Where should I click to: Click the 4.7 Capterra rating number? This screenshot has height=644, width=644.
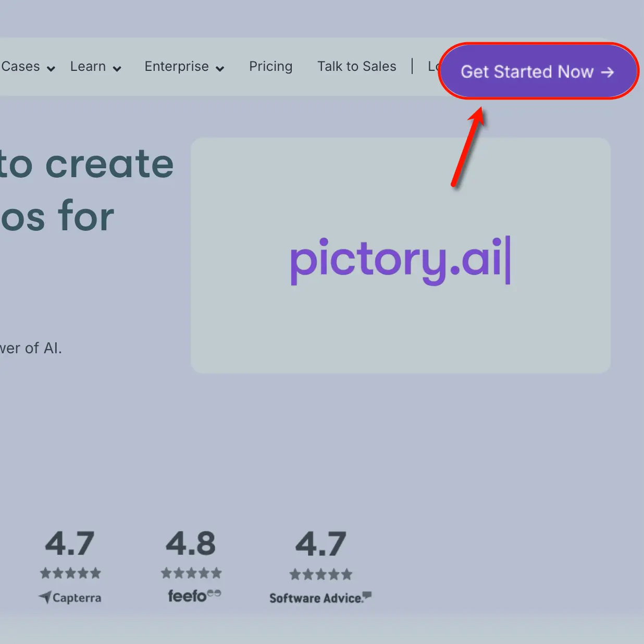[x=70, y=543]
